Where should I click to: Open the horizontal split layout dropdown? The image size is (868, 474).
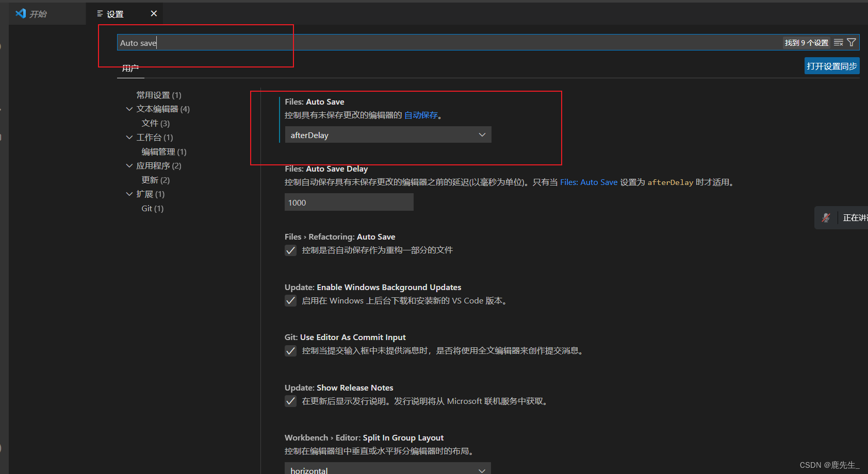click(x=388, y=469)
